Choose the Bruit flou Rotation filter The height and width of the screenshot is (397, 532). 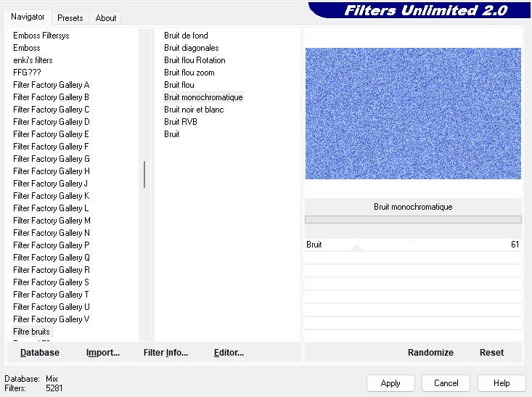tap(195, 60)
